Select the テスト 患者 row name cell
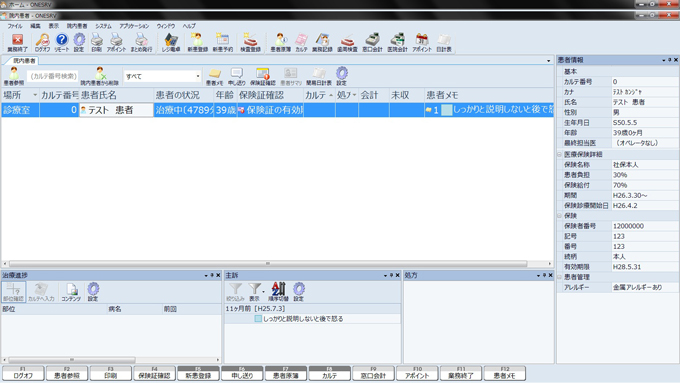Viewport: 680px width, 383px height. [x=116, y=110]
